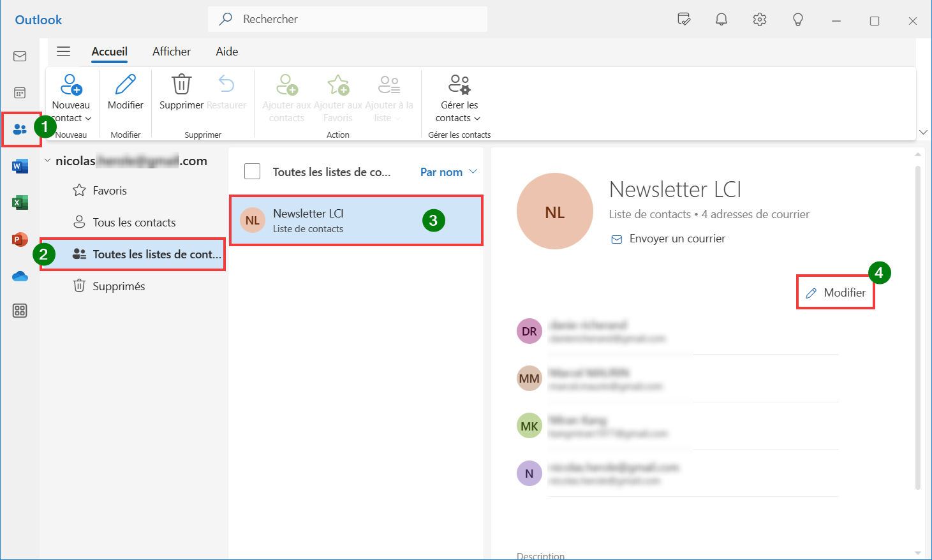The image size is (932, 560).
Task: Switch to the Afficher tab
Action: pyautogui.click(x=172, y=52)
